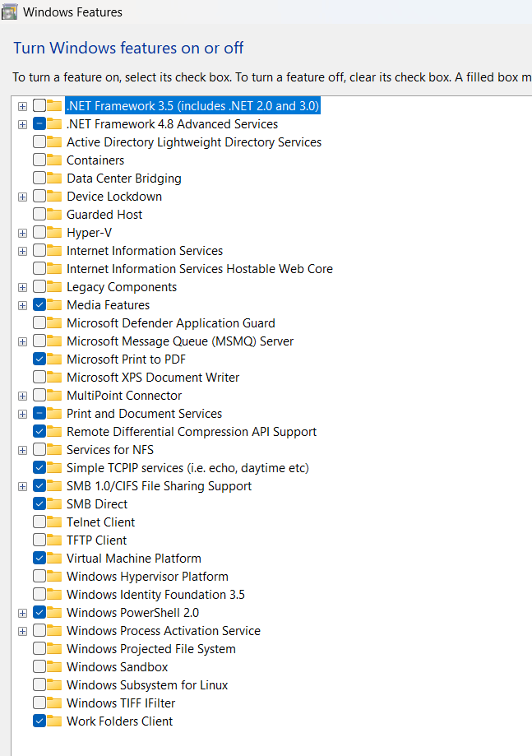Uncheck the SMB Direct checkbox

click(39, 503)
